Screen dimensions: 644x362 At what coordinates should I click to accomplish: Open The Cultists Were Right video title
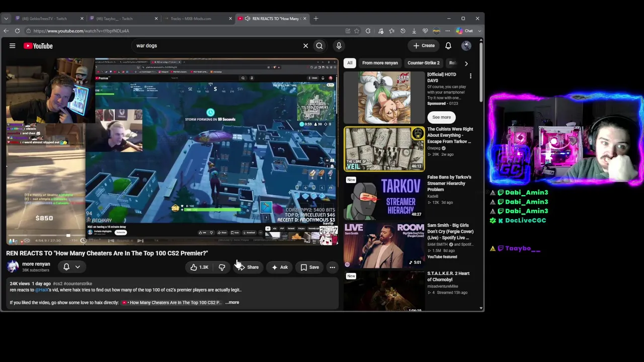pos(450,135)
